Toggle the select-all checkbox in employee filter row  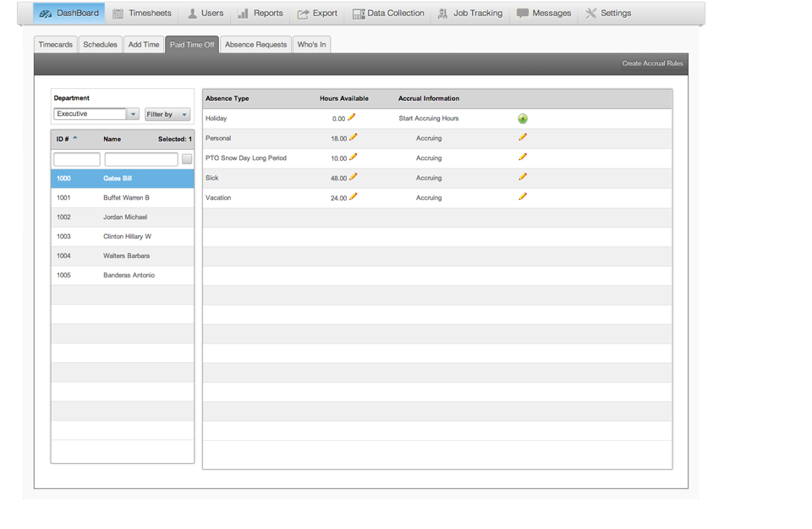pos(187,159)
